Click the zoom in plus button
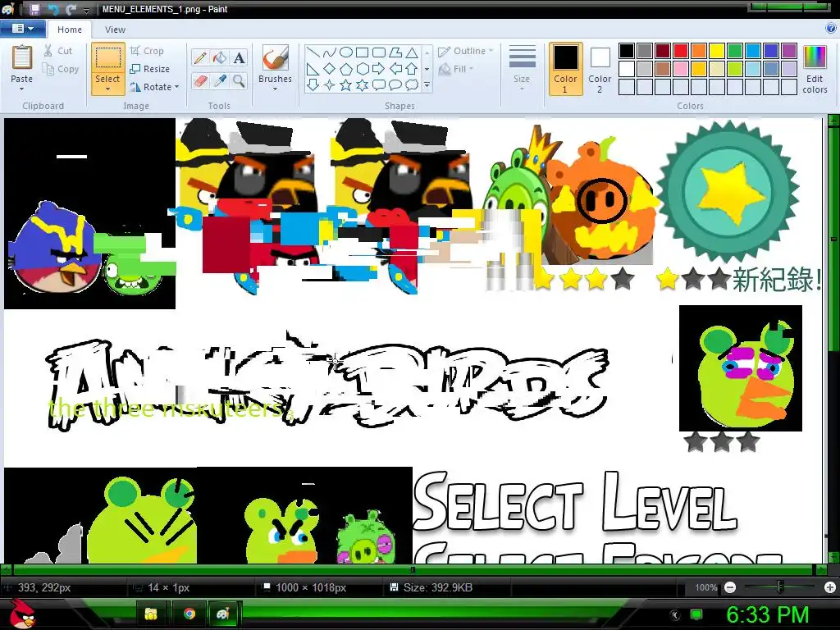Screen dimensions: 840x630 click(x=830, y=587)
